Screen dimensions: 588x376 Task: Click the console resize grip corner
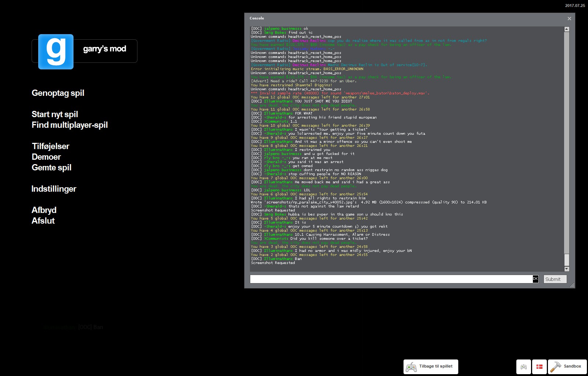tap(572, 285)
